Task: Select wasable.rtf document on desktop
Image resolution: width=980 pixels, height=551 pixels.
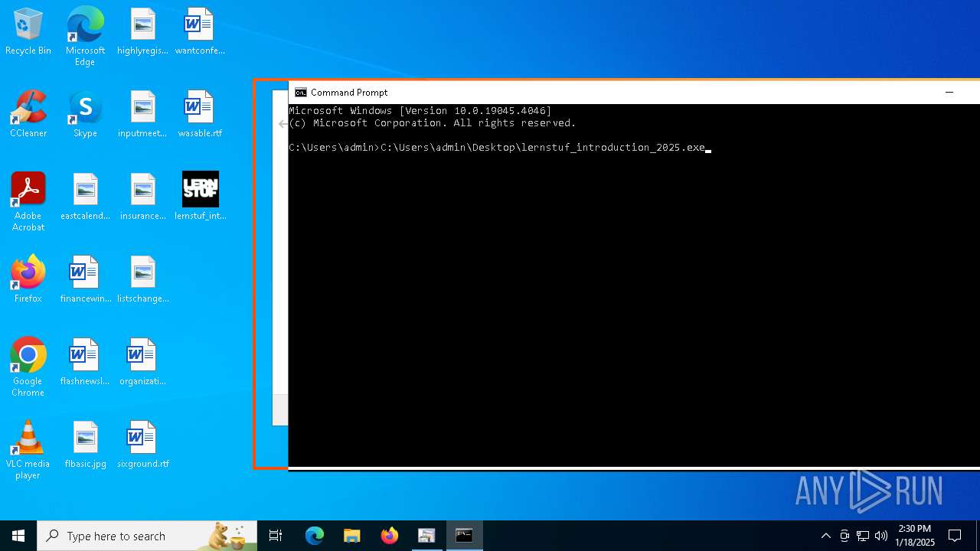Action: 200,114
